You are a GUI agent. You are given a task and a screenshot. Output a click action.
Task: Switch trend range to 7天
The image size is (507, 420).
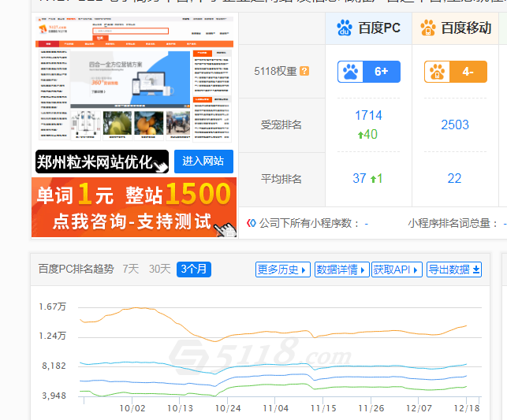click(131, 269)
